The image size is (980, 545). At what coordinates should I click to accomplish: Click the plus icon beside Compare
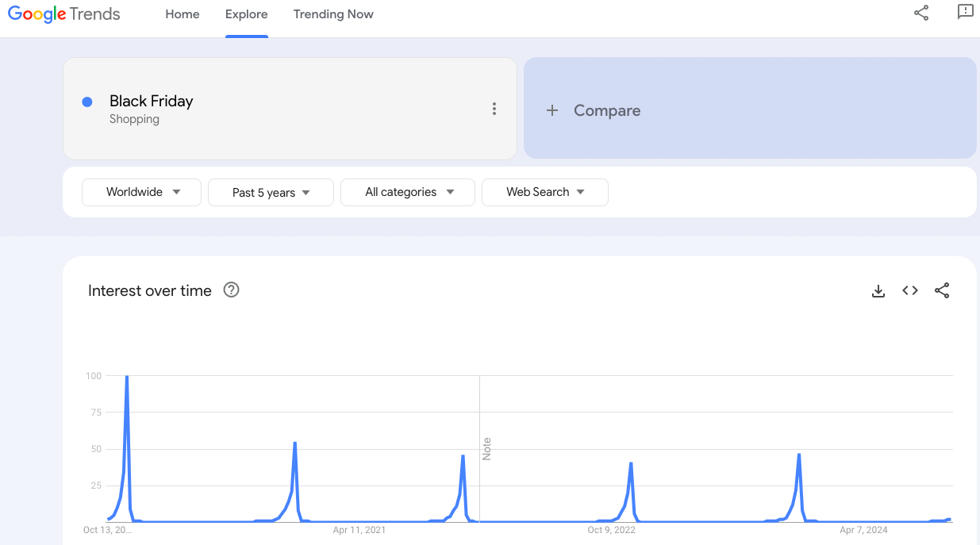[x=552, y=111]
